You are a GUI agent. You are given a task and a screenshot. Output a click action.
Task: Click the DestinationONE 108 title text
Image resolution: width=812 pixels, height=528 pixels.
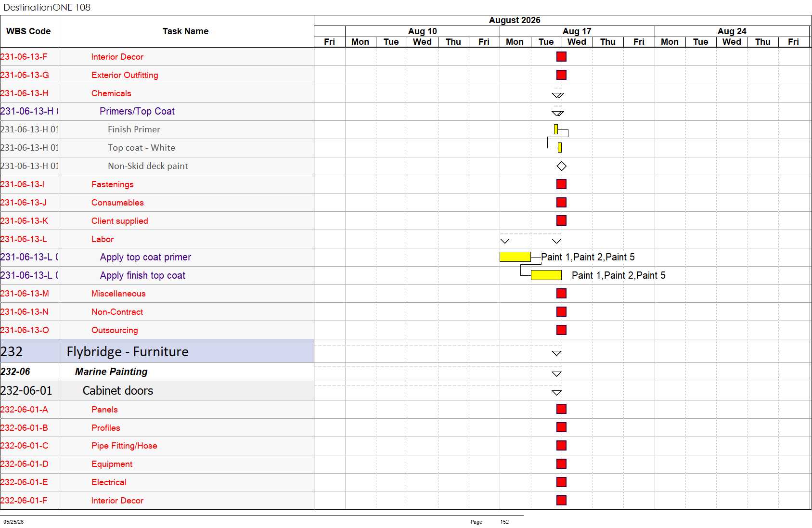[x=47, y=7]
